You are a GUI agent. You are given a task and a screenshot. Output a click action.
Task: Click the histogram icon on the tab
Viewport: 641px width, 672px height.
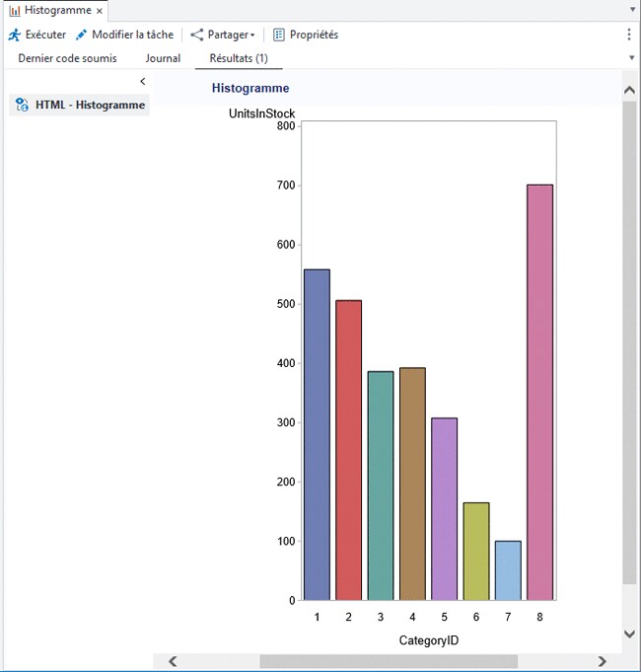(x=15, y=10)
